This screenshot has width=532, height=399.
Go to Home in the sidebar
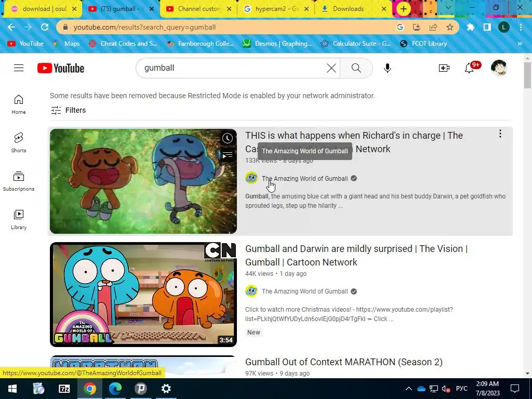[x=19, y=104]
